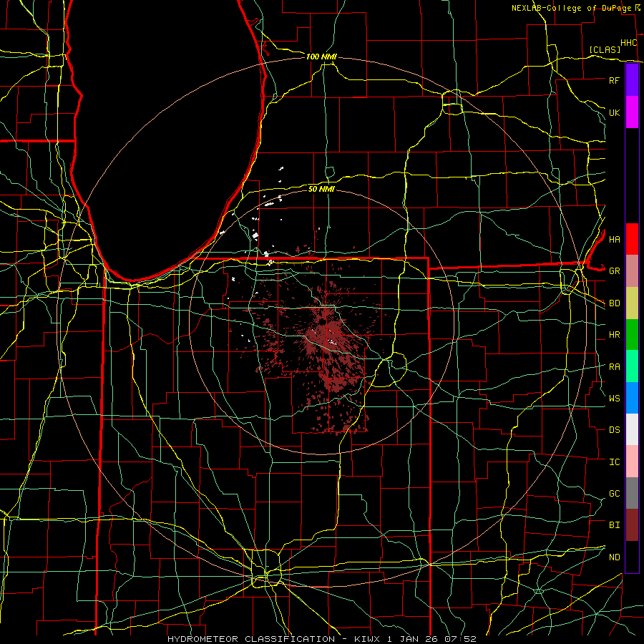The width and height of the screenshot is (644, 644).
Task: Click the NEXLAB-College of DuPage text
Action: (571, 8)
